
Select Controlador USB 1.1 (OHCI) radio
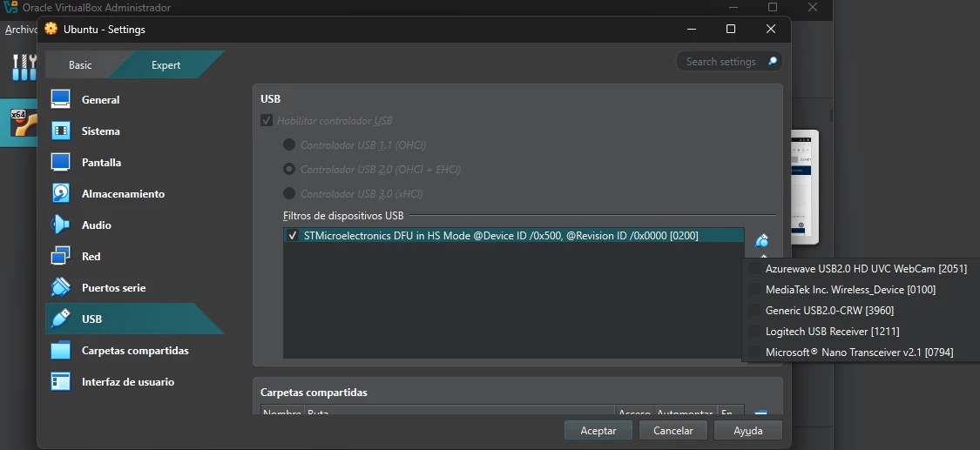tap(289, 144)
